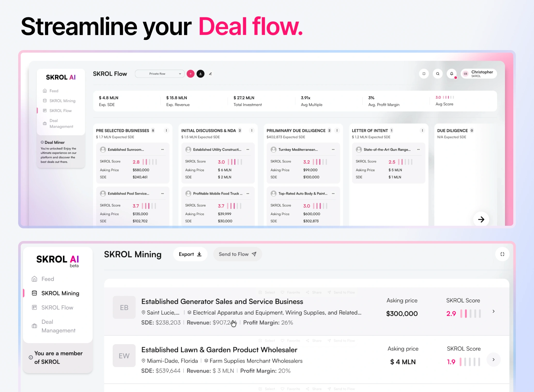The width and height of the screenshot is (534, 392).
Task: Click the black download icon in SKROL Flow header
Action: click(201, 74)
